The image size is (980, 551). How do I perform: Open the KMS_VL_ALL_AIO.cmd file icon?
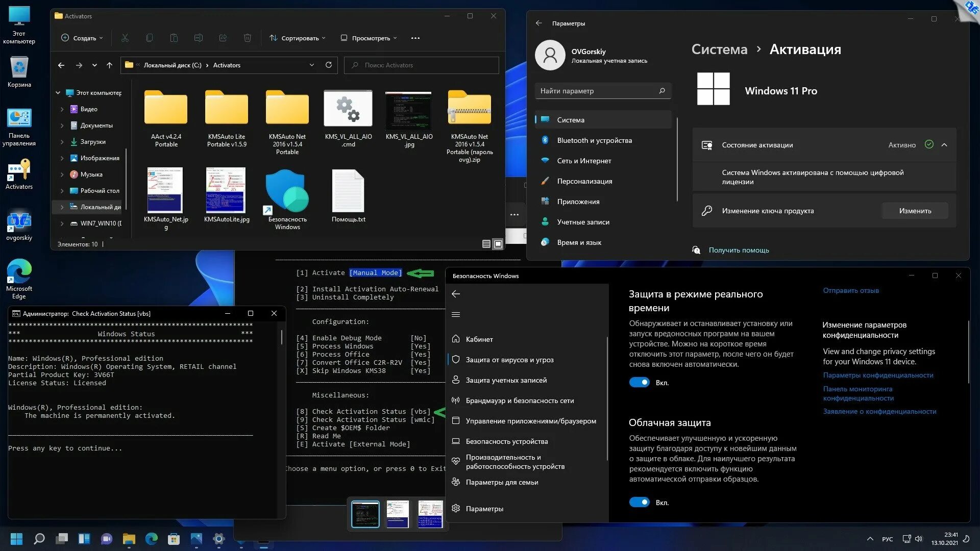point(348,108)
